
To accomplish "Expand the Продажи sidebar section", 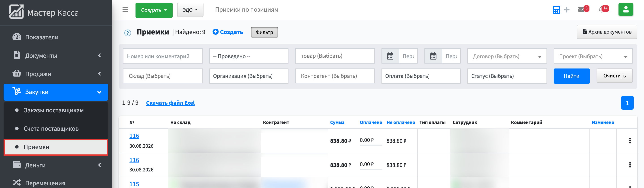I will [56, 74].
